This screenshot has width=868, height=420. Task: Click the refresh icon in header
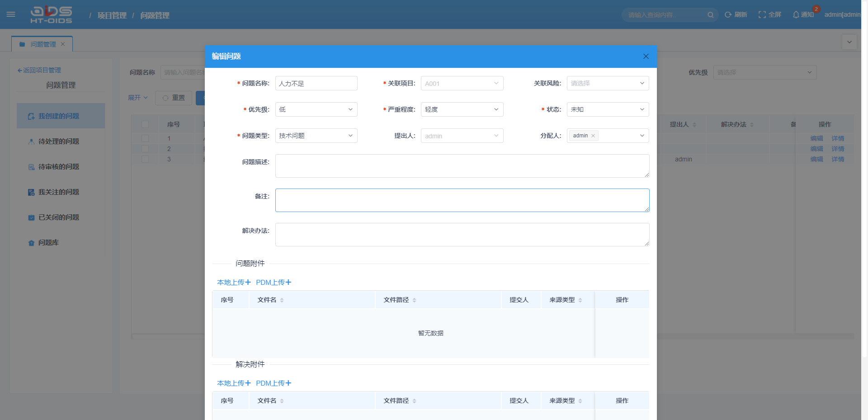728,15
